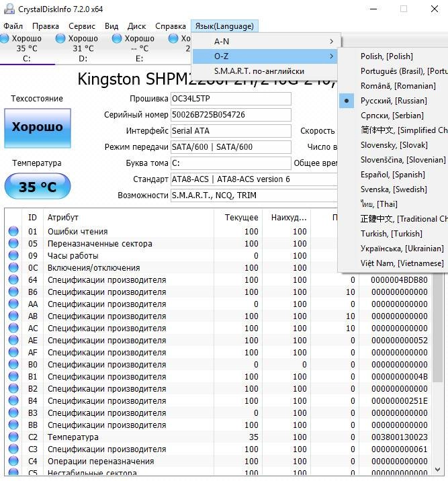The image size is (448, 481).
Task: Click status orb of attribute B3 row
Action: [13, 412]
